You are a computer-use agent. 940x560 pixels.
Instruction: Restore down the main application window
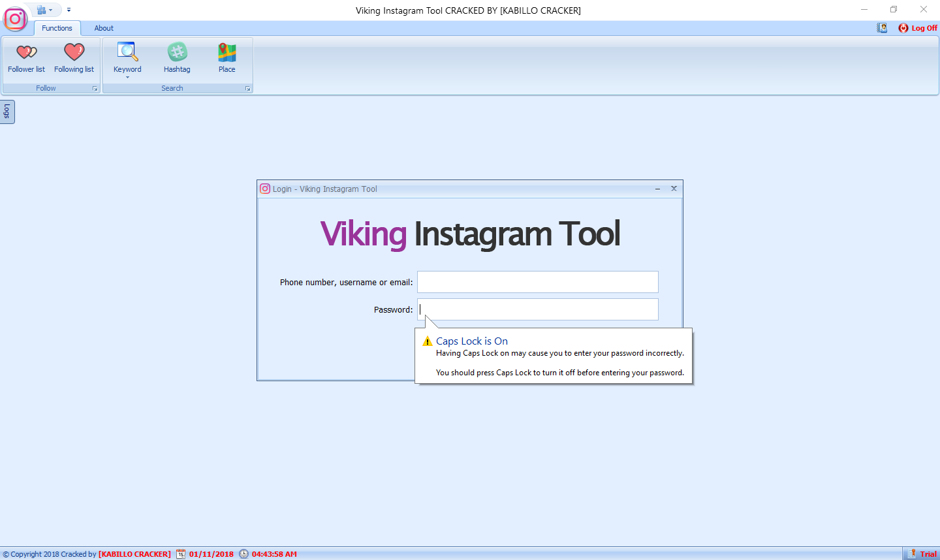[894, 10]
